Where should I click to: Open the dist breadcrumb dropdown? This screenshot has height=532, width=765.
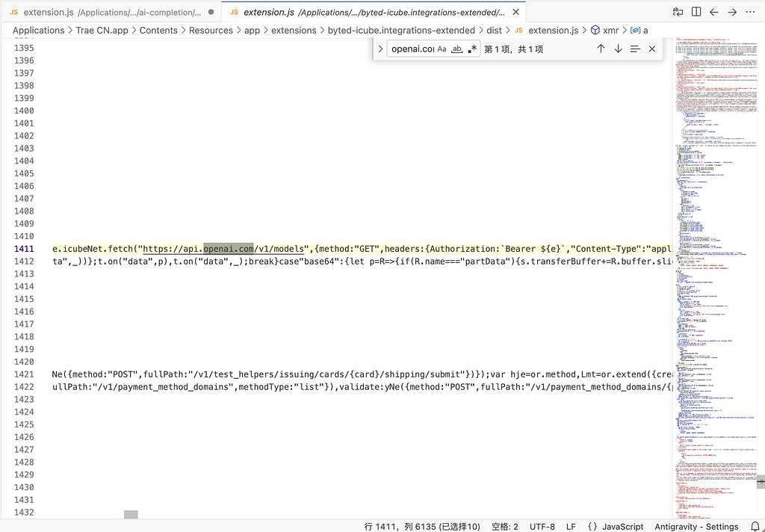pyautogui.click(x=495, y=30)
